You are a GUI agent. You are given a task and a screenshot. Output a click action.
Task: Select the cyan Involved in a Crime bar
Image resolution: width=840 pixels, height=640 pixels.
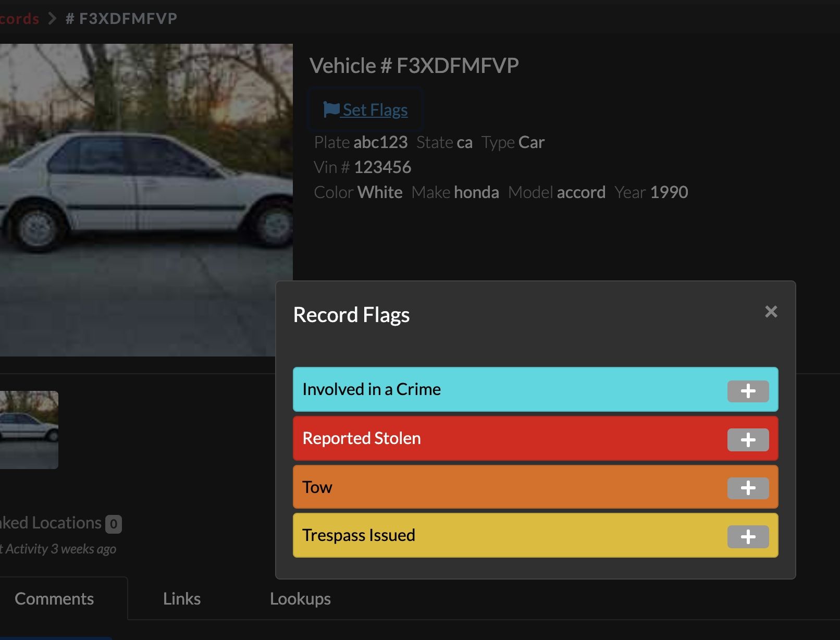(x=469, y=389)
